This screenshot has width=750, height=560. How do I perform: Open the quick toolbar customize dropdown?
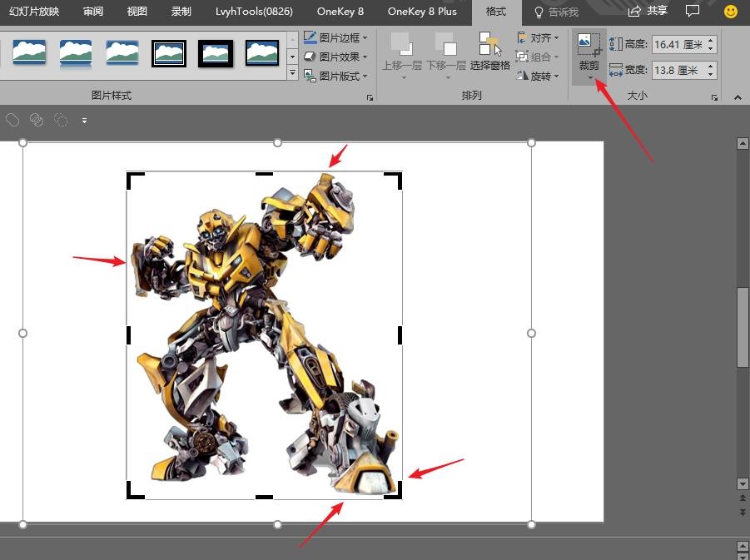pyautogui.click(x=84, y=121)
